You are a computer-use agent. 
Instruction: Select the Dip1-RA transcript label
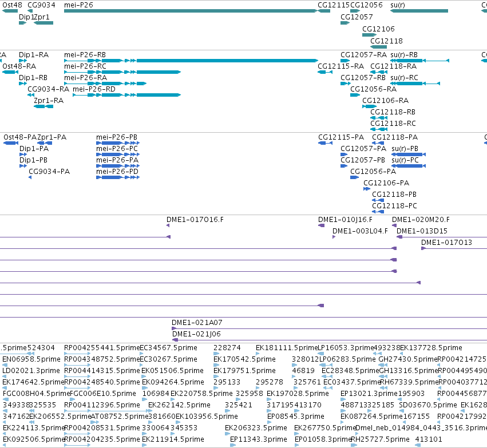(34, 55)
